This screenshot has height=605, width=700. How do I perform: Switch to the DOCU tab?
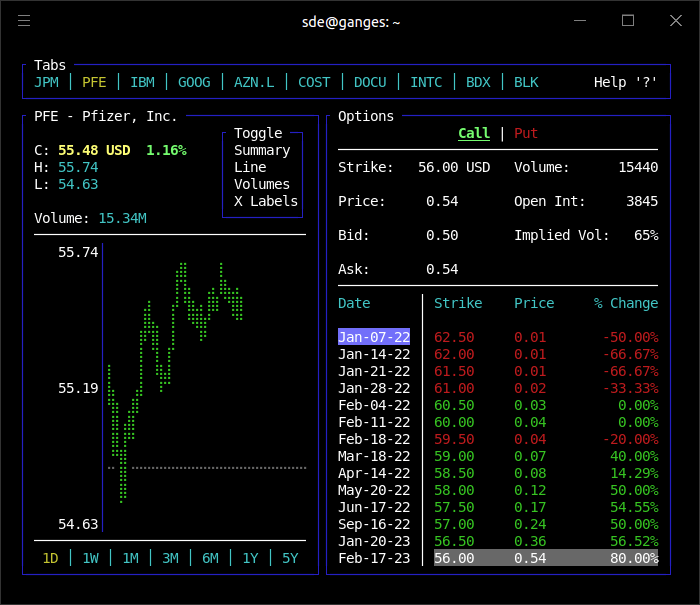pos(370,82)
